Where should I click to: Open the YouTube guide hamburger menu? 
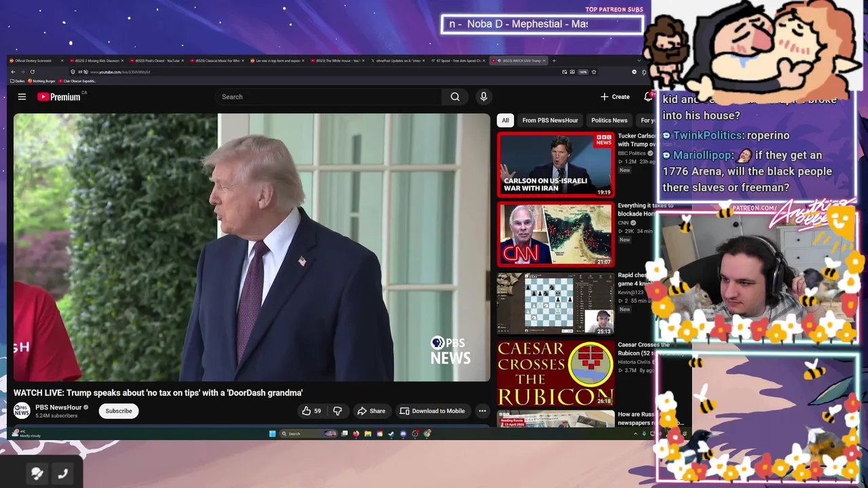22,97
